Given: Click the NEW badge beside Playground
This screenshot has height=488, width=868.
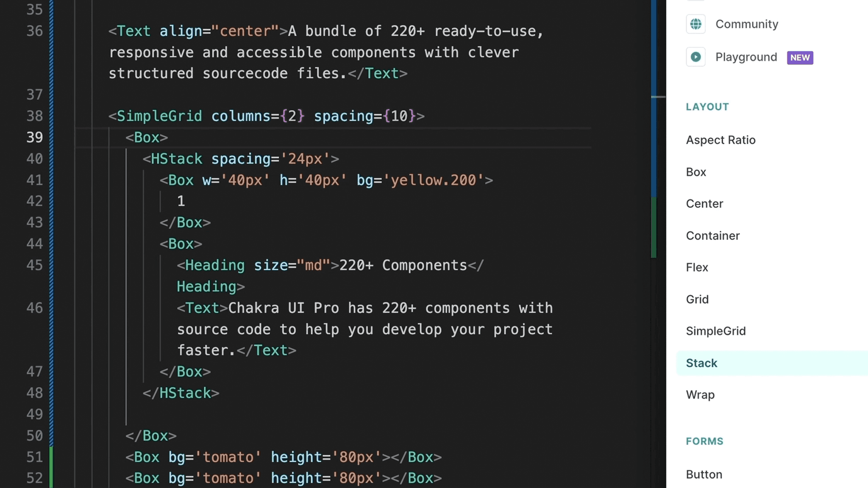Looking at the screenshot, I should pos(800,58).
